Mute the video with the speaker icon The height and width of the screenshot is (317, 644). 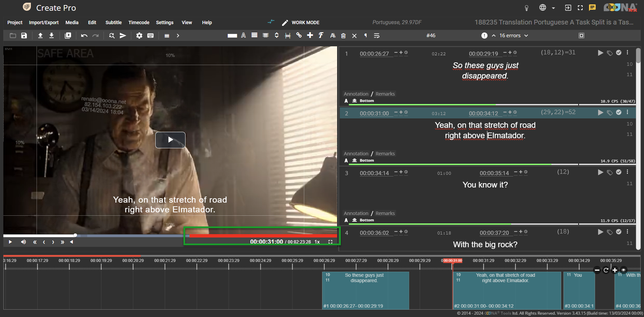(23, 242)
